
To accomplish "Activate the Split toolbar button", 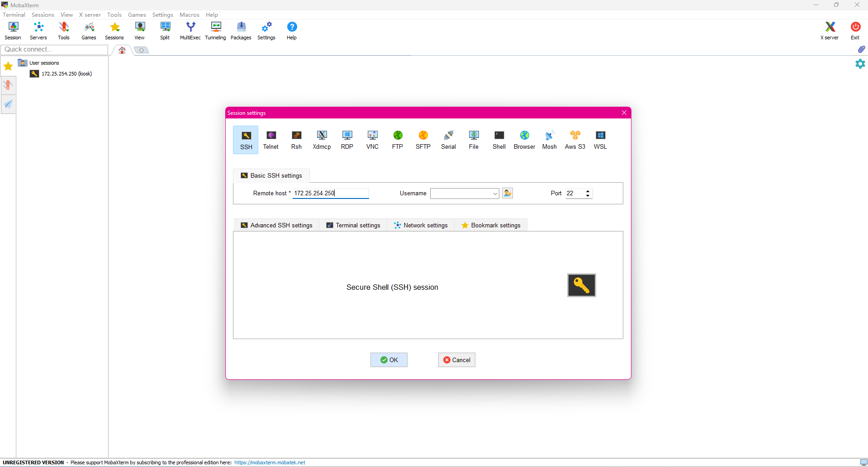I will click(x=165, y=31).
